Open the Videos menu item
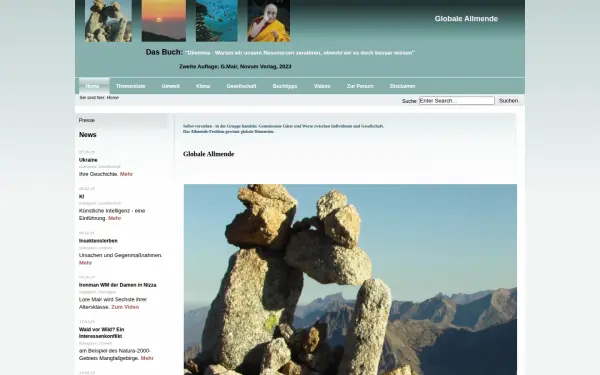 (x=322, y=86)
